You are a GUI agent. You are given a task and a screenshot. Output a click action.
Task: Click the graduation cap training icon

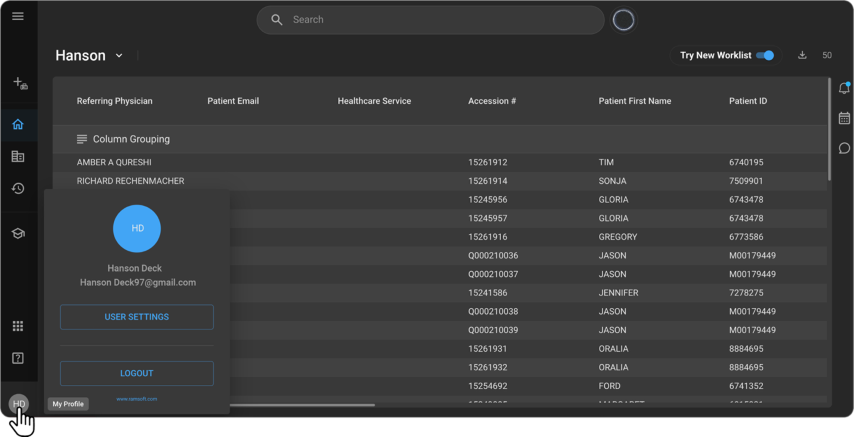click(18, 233)
